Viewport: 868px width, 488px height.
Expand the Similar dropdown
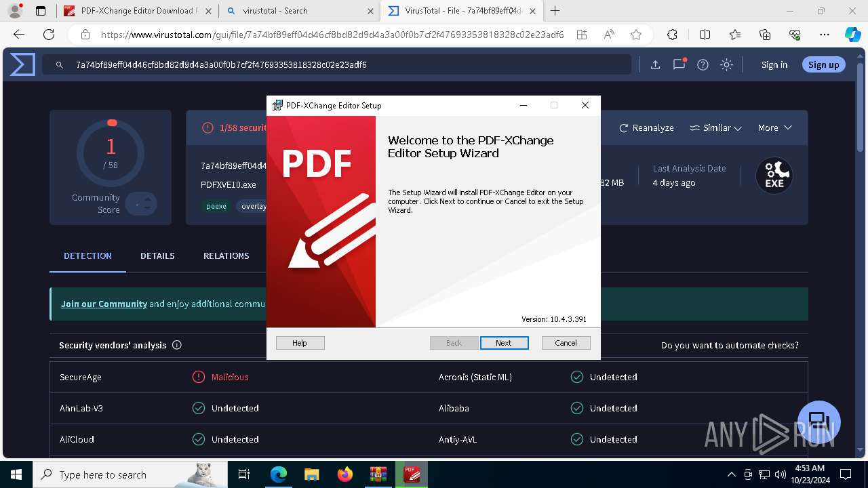pos(715,127)
